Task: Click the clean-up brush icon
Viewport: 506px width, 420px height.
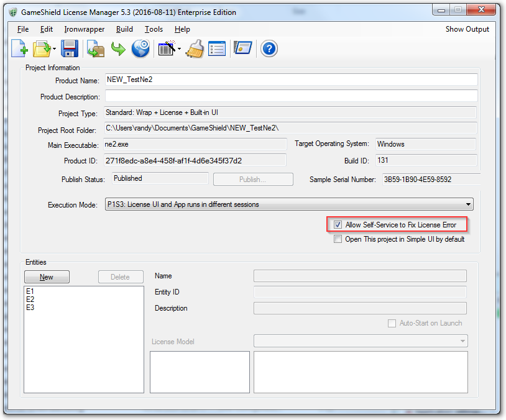Action: tap(195, 48)
